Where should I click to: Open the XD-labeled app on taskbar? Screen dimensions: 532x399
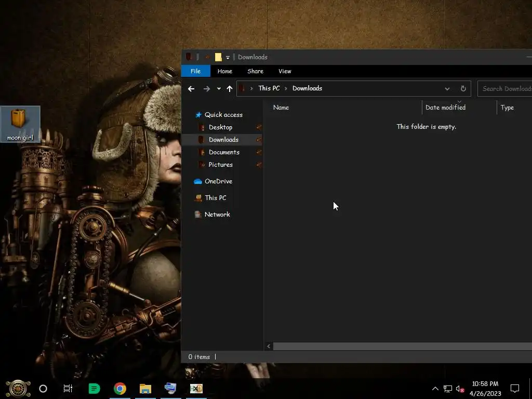click(x=196, y=389)
